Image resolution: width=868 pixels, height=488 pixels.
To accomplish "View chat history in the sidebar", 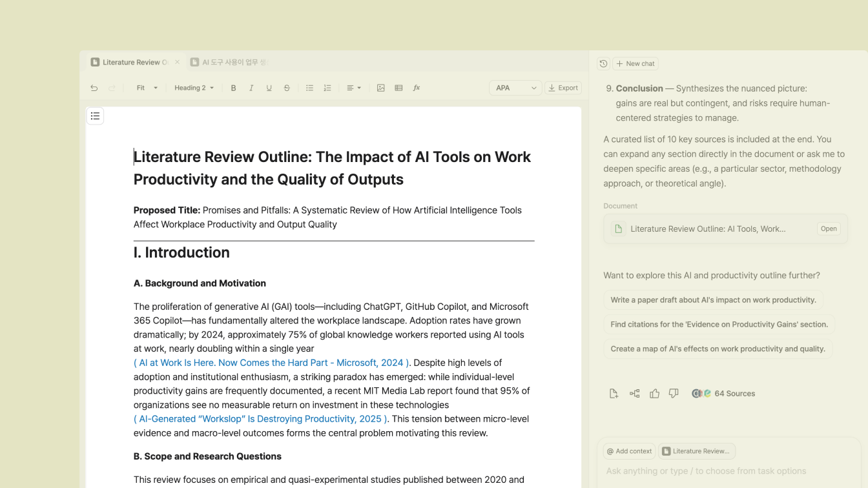I will click(x=603, y=63).
